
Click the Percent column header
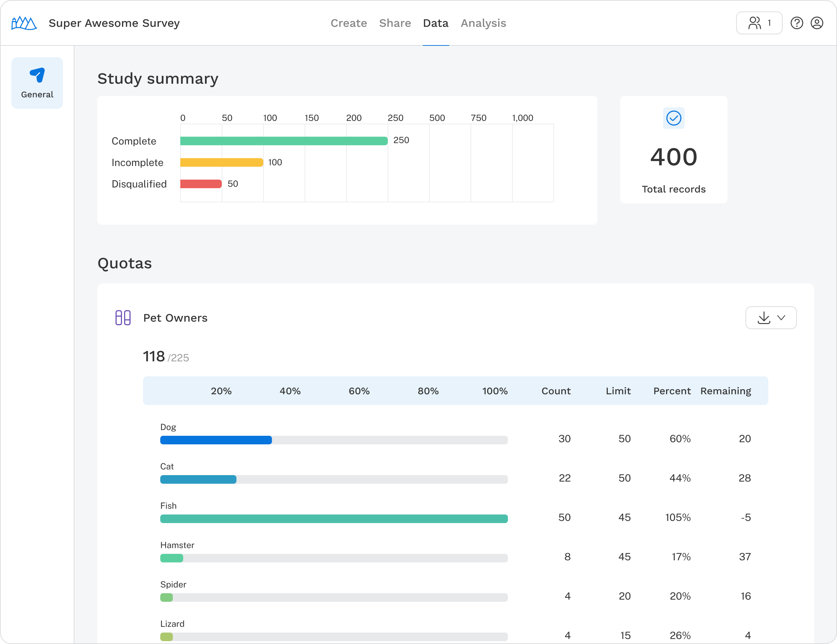672,391
